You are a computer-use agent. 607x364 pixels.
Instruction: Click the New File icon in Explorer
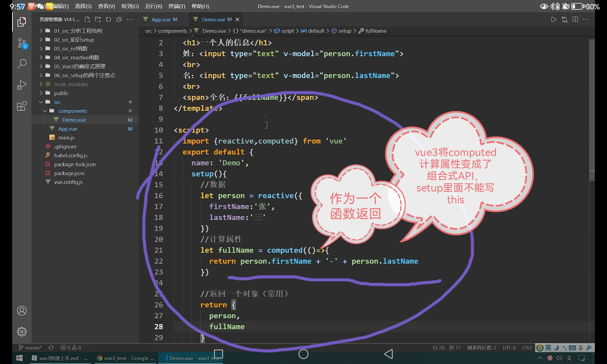87,19
